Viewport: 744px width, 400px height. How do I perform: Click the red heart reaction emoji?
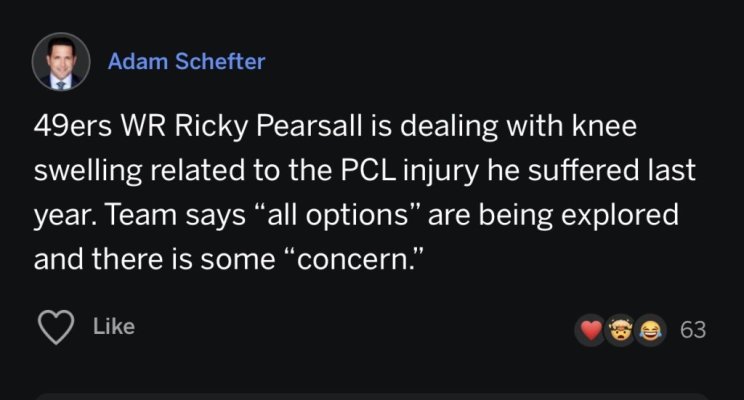[591, 329]
